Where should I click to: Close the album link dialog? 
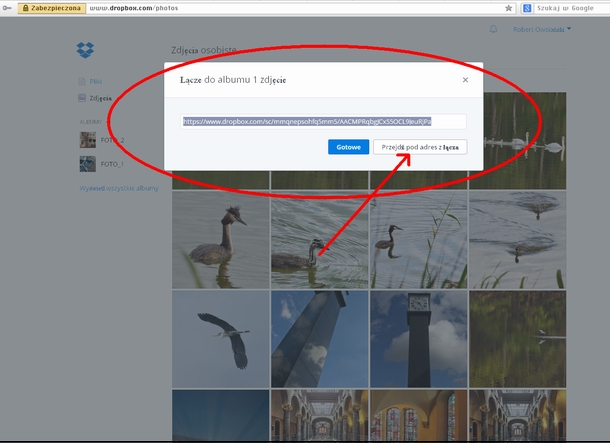coord(465,80)
